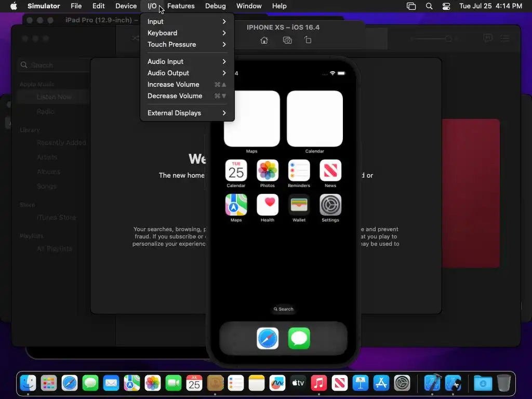
Task: Click the Home button in iPhone XS toolbar
Action: (x=264, y=41)
